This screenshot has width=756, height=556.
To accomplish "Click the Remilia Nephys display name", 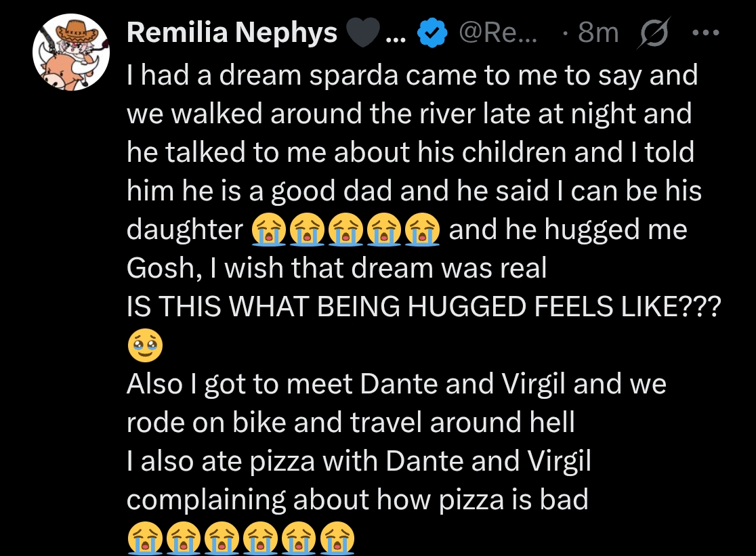I will coord(232,33).
